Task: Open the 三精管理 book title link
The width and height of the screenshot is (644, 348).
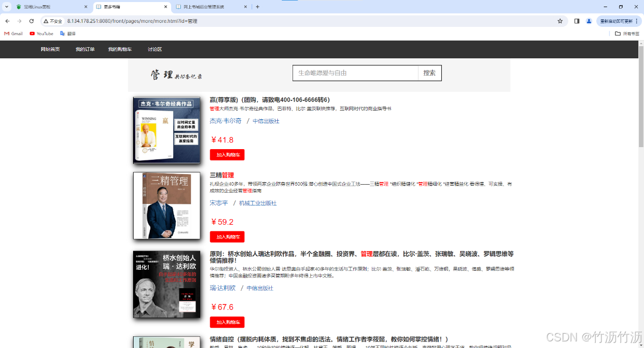Action: [222, 175]
